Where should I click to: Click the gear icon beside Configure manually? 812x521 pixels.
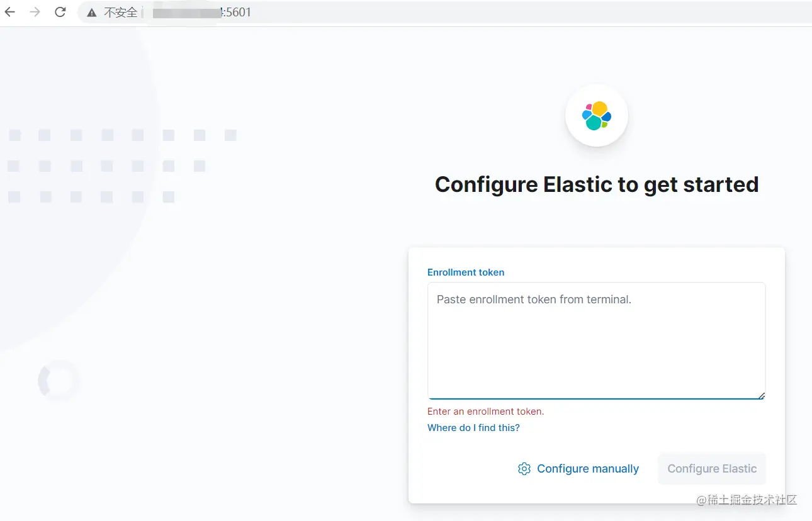[524, 469]
